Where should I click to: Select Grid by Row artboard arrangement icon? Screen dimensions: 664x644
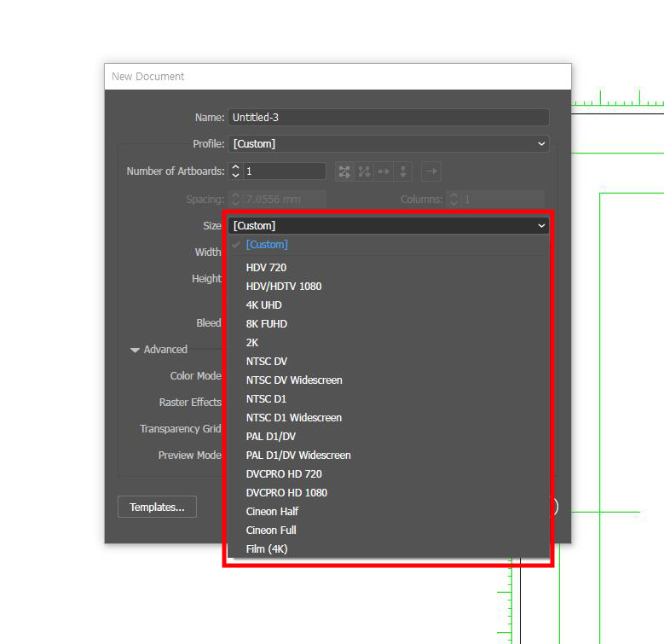pos(344,171)
